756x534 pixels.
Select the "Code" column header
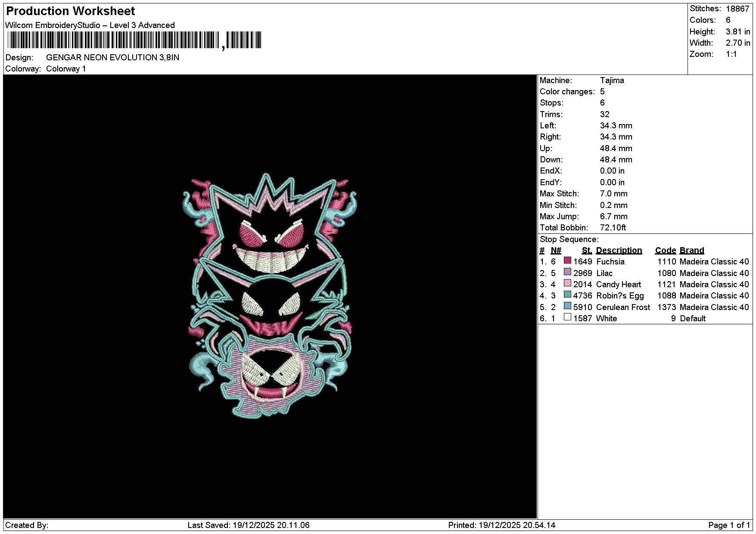point(666,250)
